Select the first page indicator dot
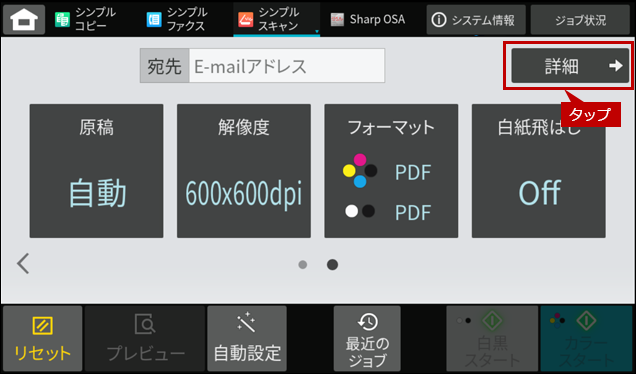Viewport: 636px width, 374px height. pos(303,265)
